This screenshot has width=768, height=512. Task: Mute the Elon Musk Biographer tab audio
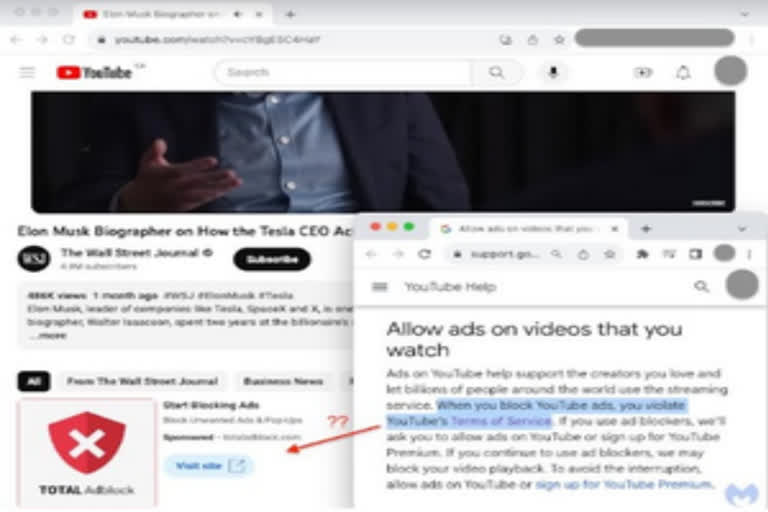(x=238, y=14)
